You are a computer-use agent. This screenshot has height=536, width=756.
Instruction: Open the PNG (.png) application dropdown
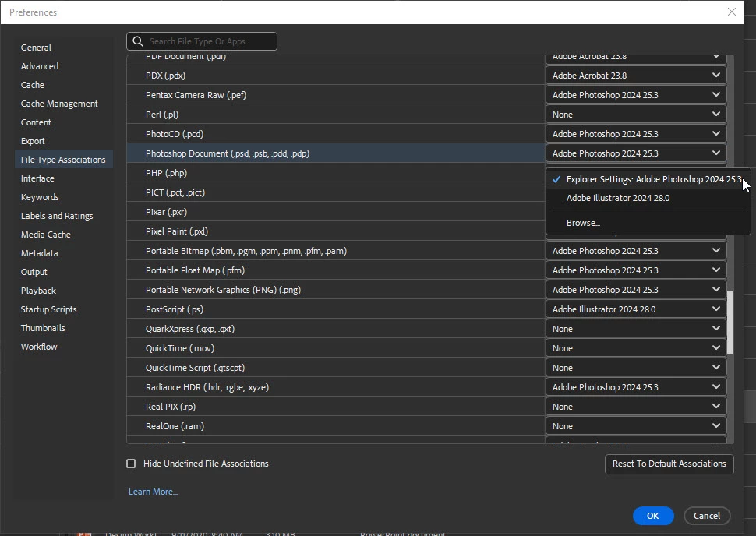636,290
